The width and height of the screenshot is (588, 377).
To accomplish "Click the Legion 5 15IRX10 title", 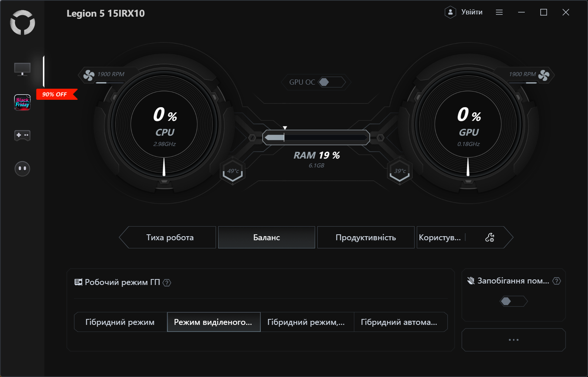I will click(106, 13).
